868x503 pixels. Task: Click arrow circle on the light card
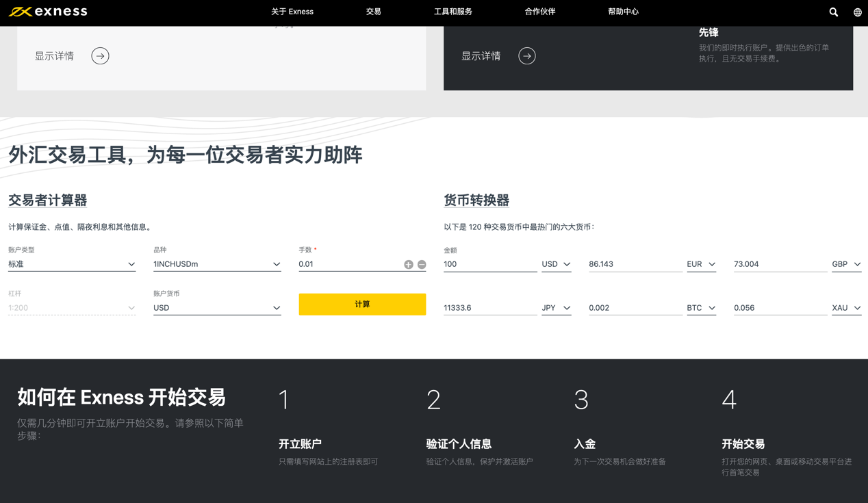(x=100, y=56)
